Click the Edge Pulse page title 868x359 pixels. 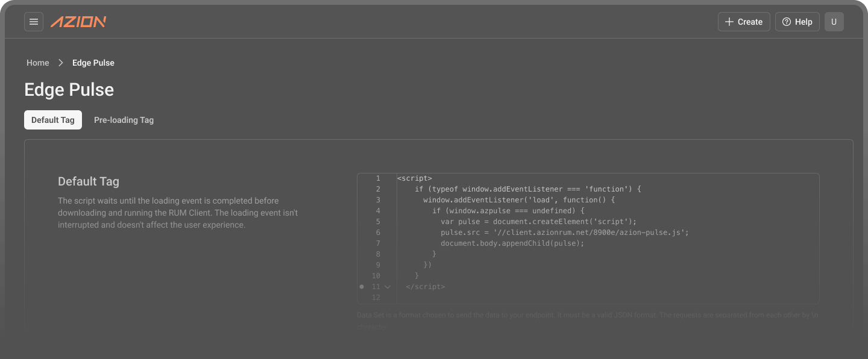[69, 90]
